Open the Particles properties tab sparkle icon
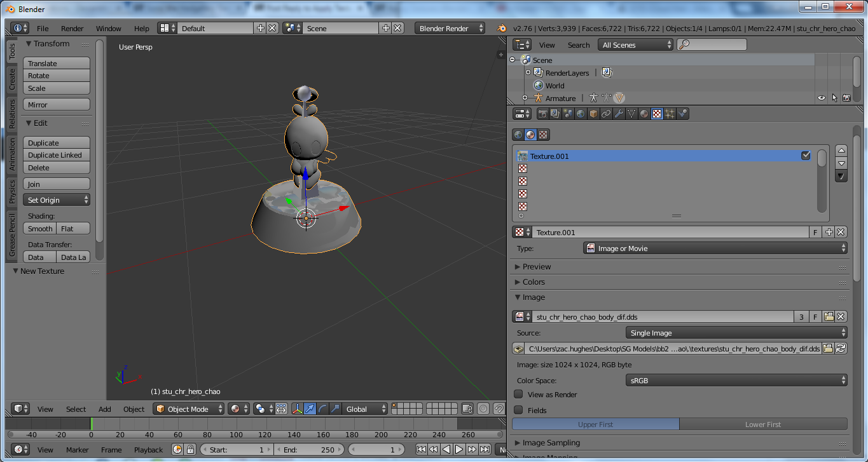868x462 pixels. tap(670, 114)
